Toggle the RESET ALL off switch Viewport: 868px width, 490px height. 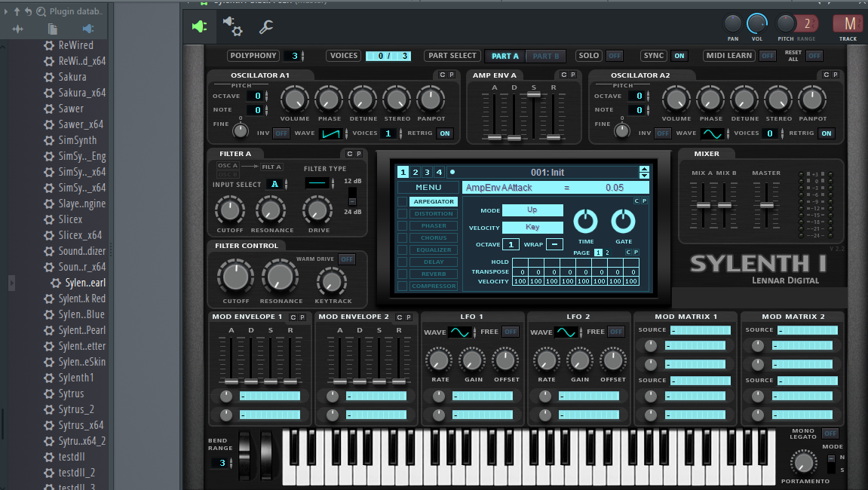click(x=814, y=56)
